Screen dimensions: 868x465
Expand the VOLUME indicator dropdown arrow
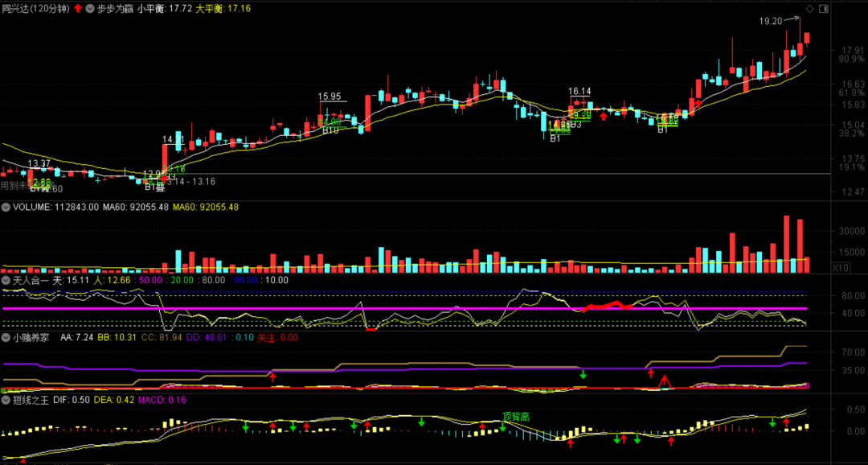click(6, 208)
